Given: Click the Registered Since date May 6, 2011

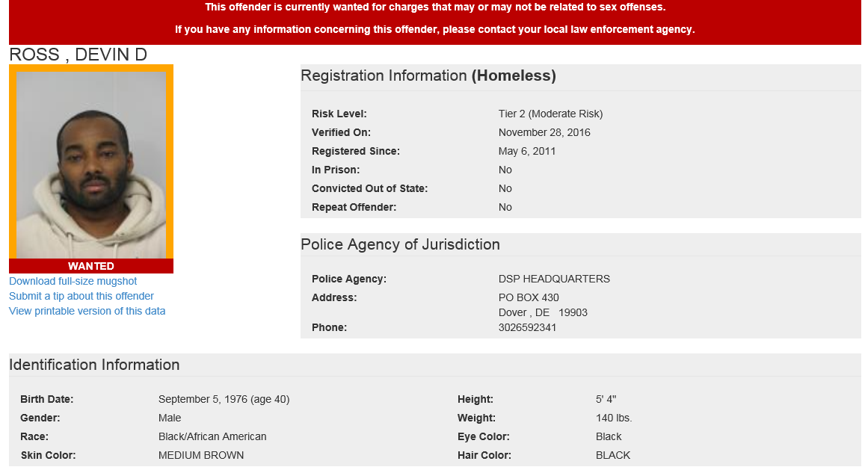Looking at the screenshot, I should coord(527,151).
